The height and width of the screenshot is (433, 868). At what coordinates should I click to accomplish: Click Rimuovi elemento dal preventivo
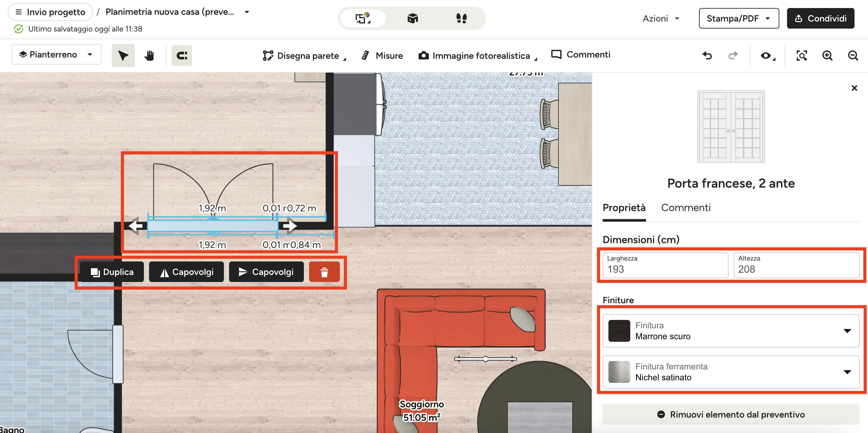pos(731,414)
